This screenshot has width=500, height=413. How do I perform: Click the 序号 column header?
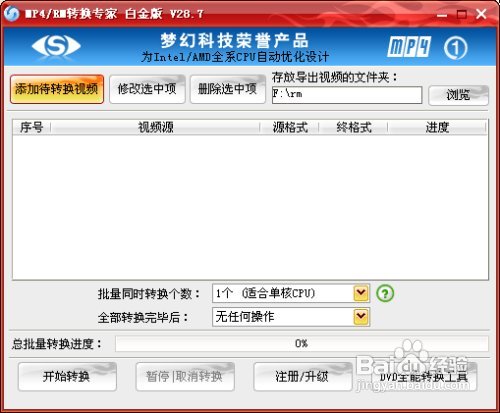pyautogui.click(x=32, y=127)
